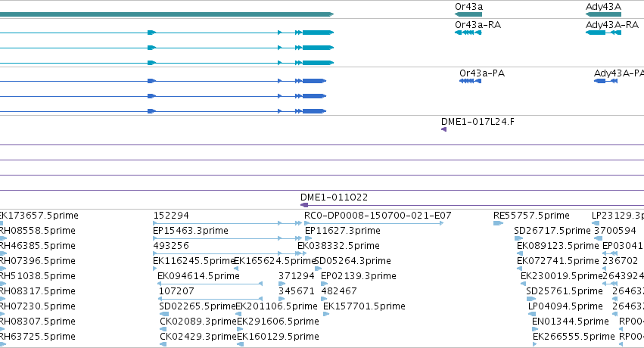Click EST EK072741.5prime
Image resolution: width=644 pixels, height=348 pixels.
click(x=558, y=261)
